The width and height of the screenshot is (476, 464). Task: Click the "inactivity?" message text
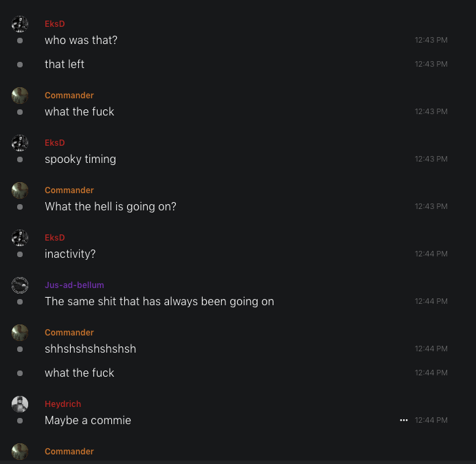click(70, 254)
